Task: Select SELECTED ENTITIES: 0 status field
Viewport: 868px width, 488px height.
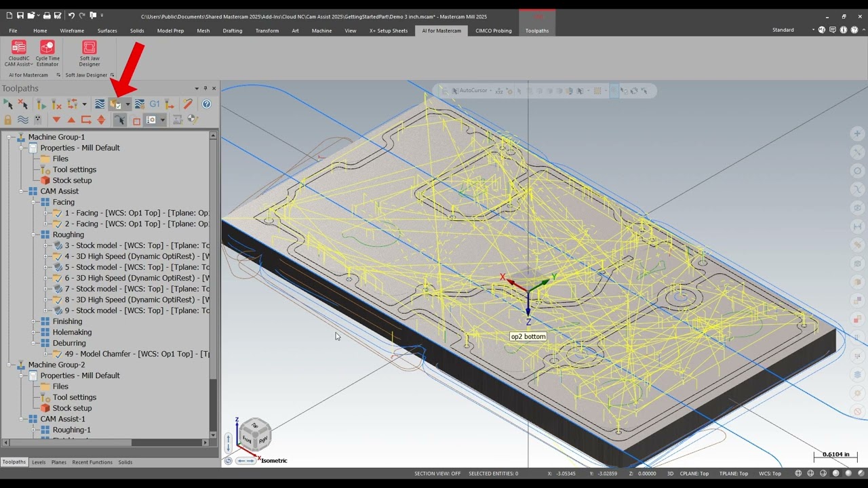Action: pyautogui.click(x=493, y=474)
